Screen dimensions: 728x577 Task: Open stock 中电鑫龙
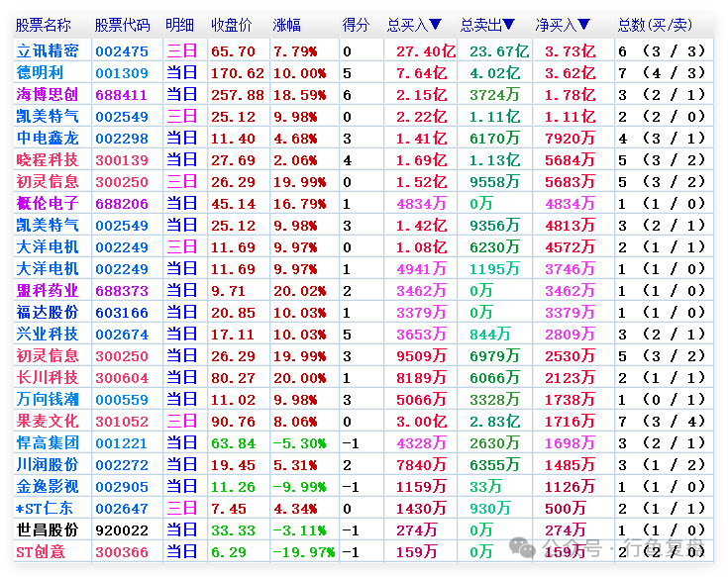pyautogui.click(x=48, y=139)
